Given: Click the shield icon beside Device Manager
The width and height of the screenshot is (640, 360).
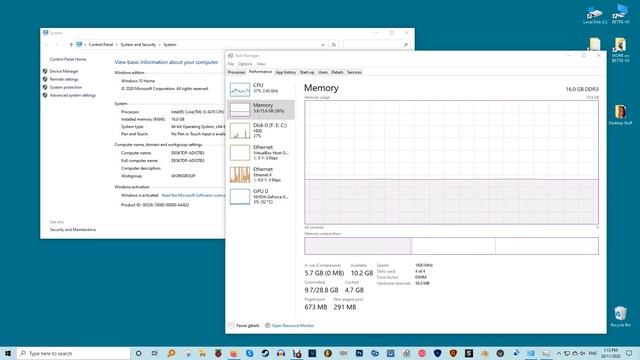Looking at the screenshot, I should pyautogui.click(x=45, y=71).
